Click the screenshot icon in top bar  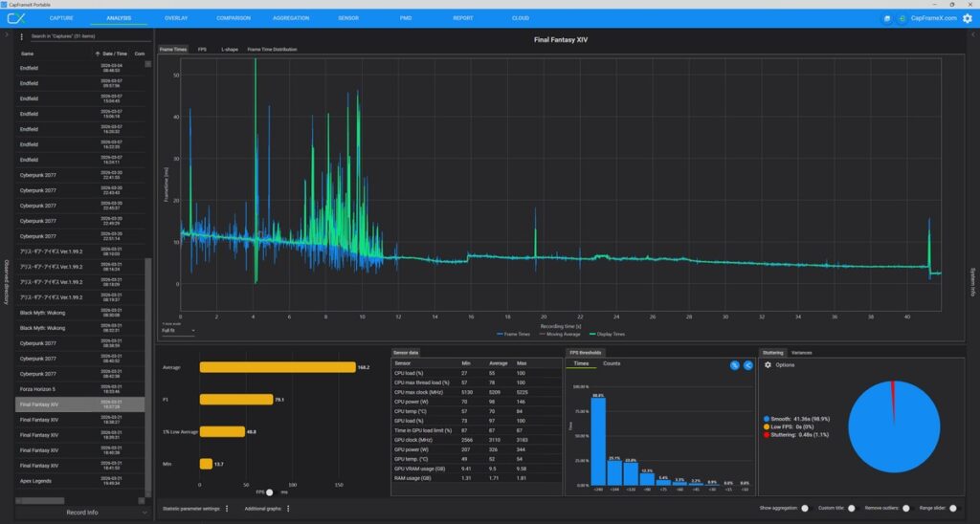coord(887,18)
